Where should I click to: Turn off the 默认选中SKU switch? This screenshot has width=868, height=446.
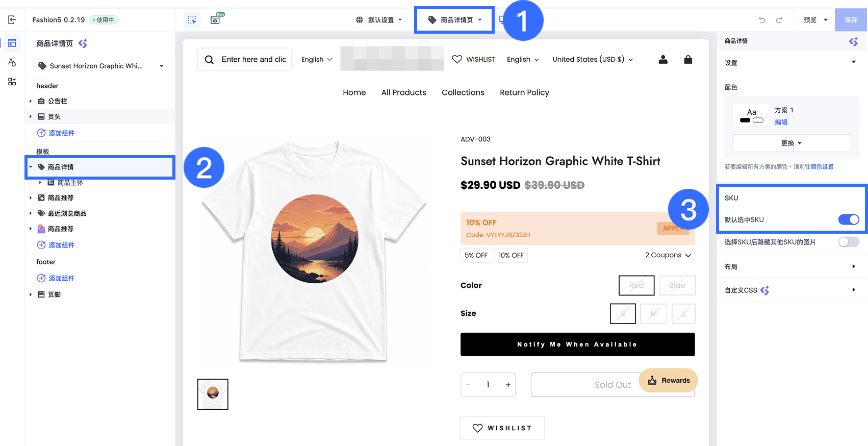849,219
